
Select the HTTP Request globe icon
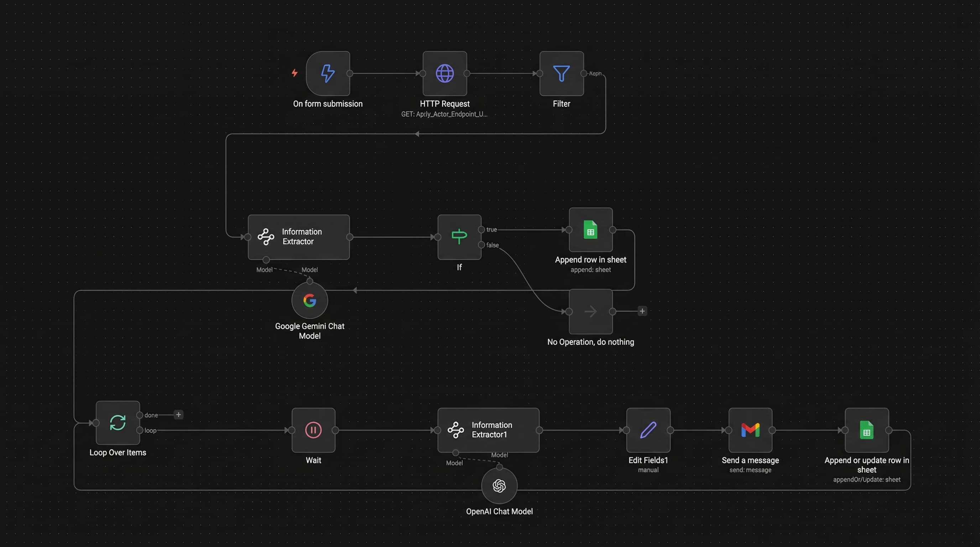coord(444,74)
